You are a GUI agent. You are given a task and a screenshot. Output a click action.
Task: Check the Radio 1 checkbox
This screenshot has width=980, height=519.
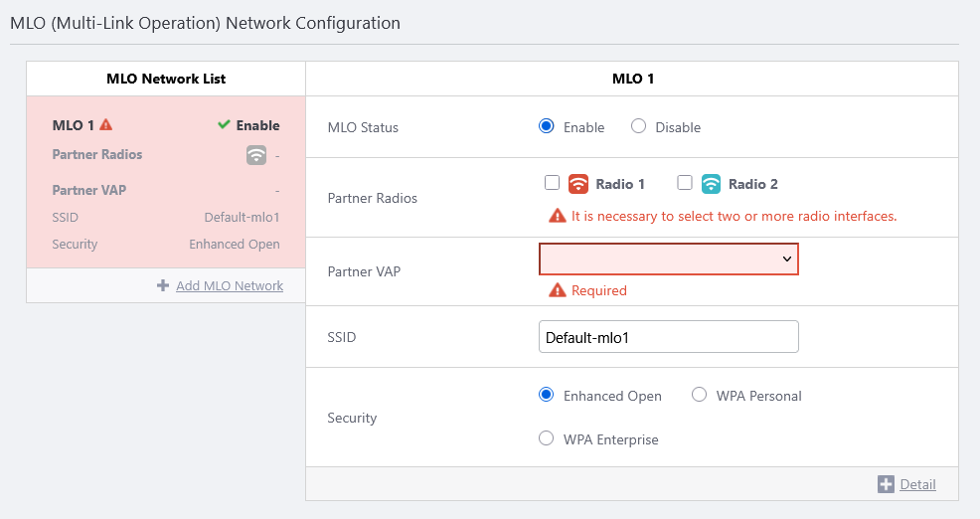552,183
